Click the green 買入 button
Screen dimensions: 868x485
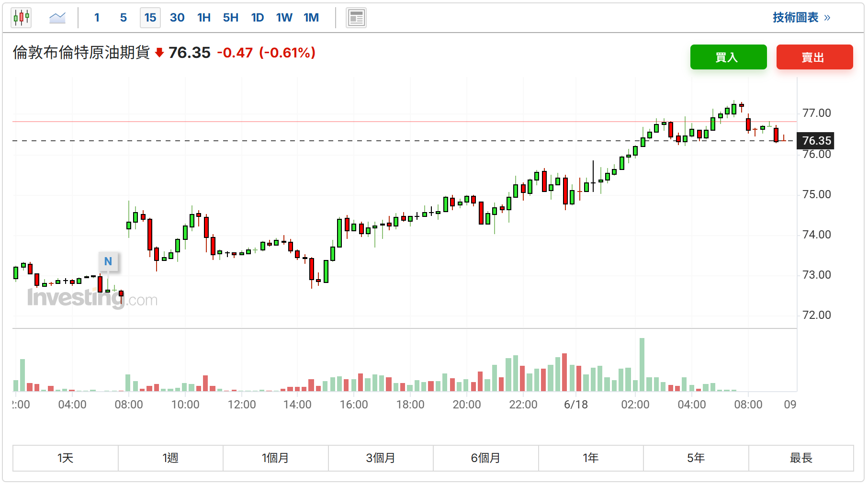729,57
